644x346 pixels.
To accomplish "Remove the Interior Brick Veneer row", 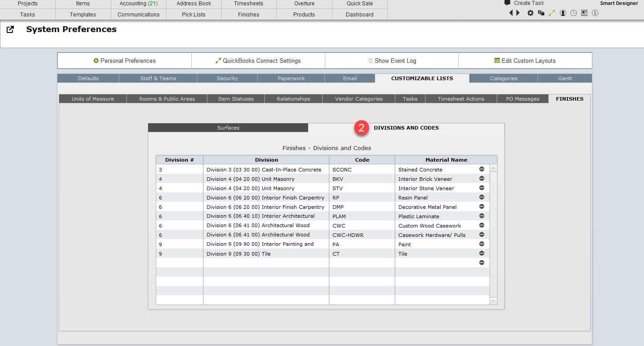I will coord(482,179).
